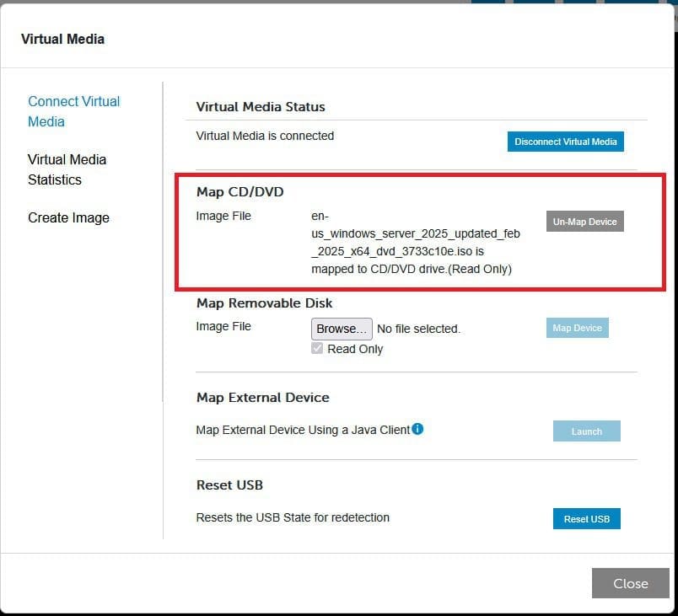Select the Map Removable Disk heading
Image resolution: width=678 pixels, height=616 pixels.
pyautogui.click(x=264, y=303)
